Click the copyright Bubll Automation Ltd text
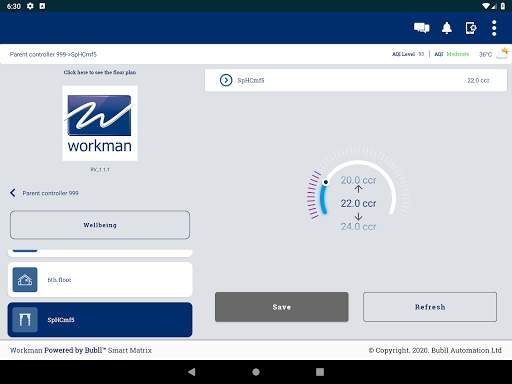 pyautogui.click(x=435, y=350)
